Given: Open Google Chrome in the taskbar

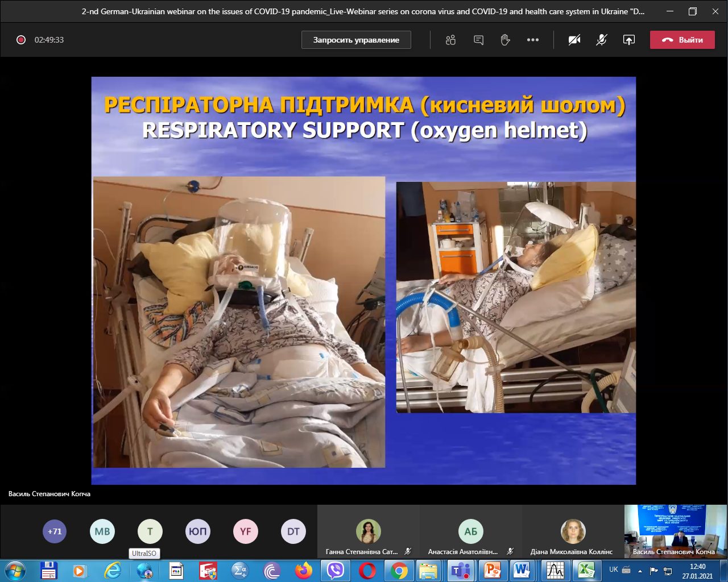Looking at the screenshot, I should coord(399,570).
